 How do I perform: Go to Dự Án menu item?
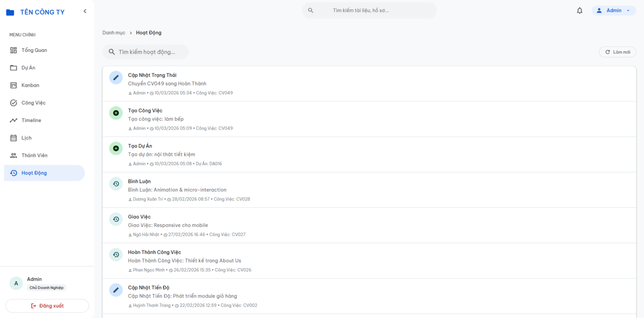pyautogui.click(x=44, y=68)
